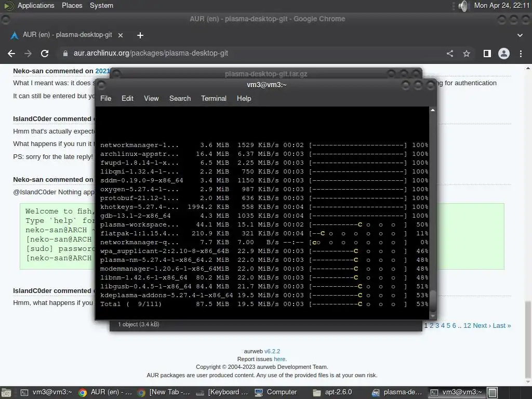This screenshot has height=399, width=532.
Task: Reload the AUR page
Action: pyautogui.click(x=45, y=54)
